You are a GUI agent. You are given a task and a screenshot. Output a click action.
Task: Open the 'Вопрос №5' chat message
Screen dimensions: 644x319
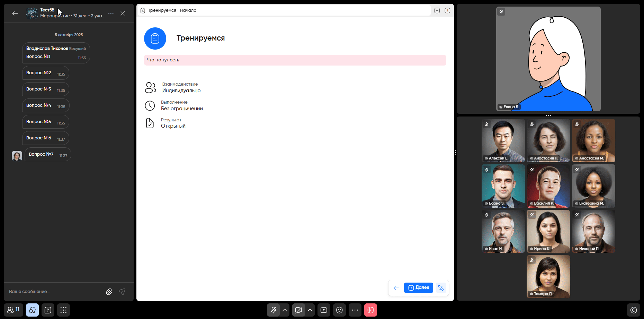(46, 122)
